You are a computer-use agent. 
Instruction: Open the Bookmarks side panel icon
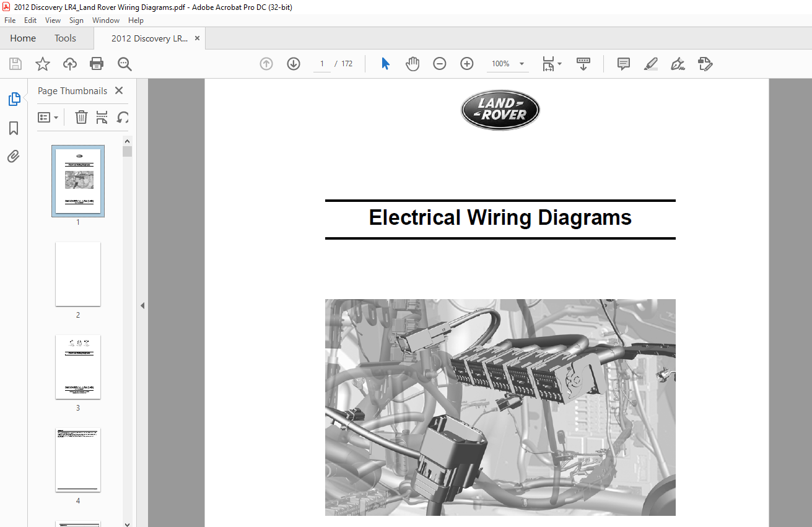click(14, 128)
